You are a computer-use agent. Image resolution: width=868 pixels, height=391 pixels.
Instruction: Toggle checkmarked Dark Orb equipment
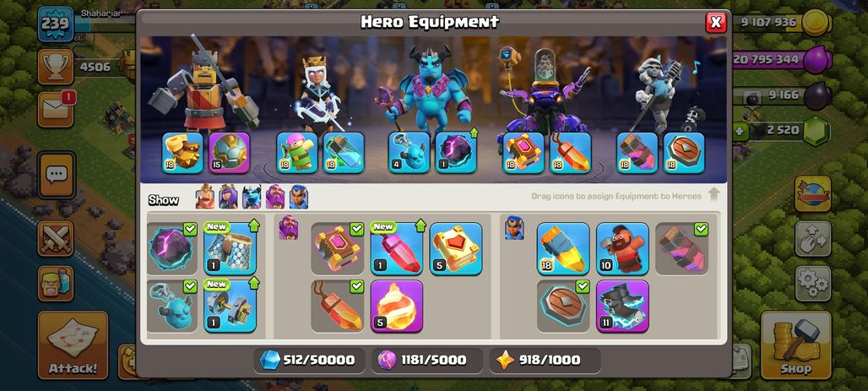click(x=171, y=248)
